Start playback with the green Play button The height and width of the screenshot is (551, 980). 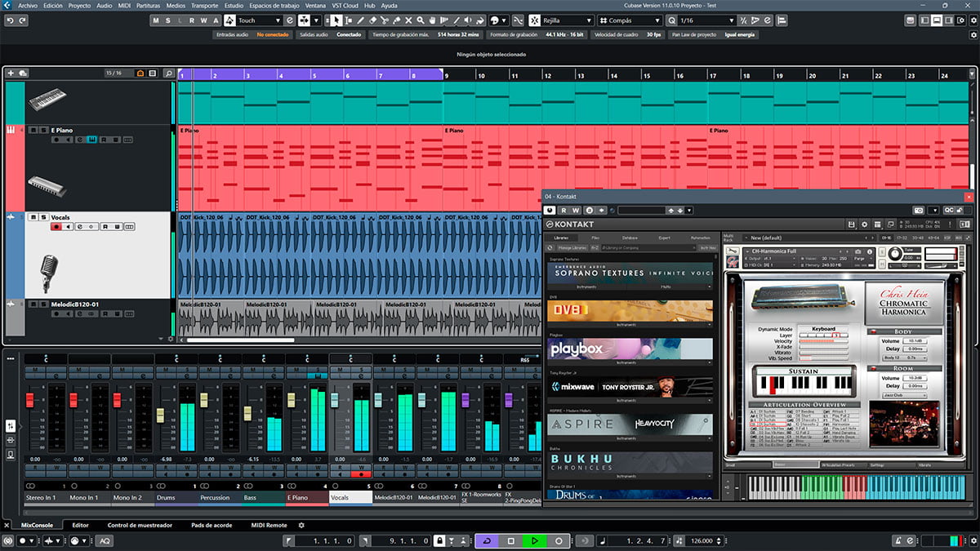535,540
